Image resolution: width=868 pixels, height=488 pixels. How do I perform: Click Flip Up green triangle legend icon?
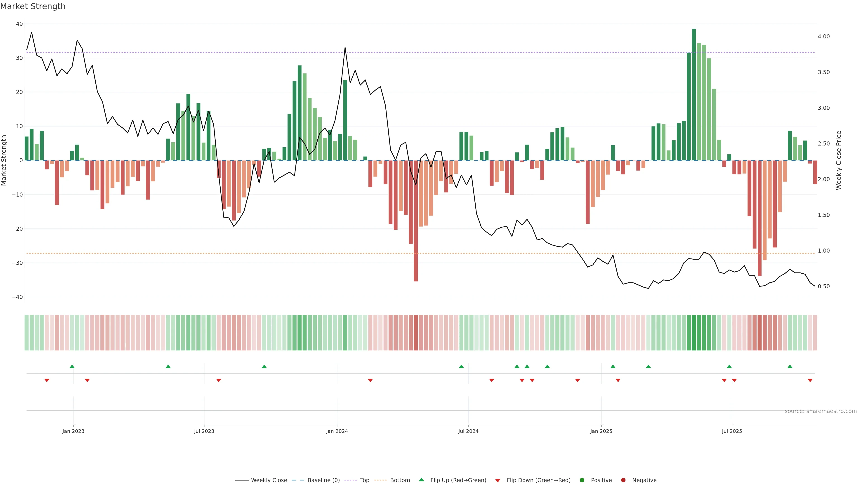tap(421, 480)
